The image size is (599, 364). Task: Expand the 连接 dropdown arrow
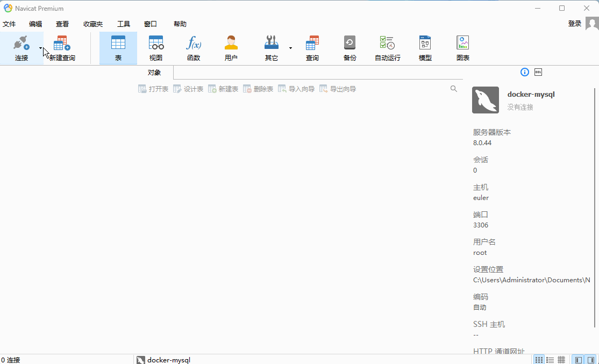[40, 48]
